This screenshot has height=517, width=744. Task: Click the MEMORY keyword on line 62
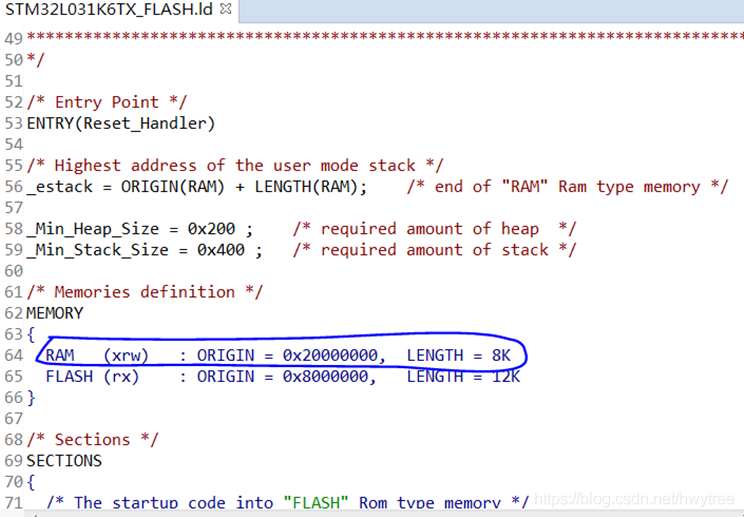pos(55,313)
